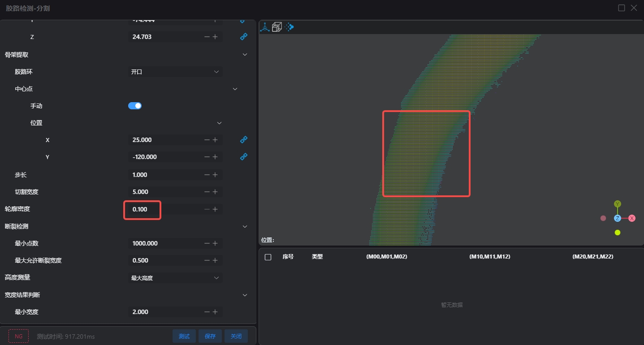644x345 pixels.
Task: Collapse the 位置 group
Action: [x=219, y=123]
